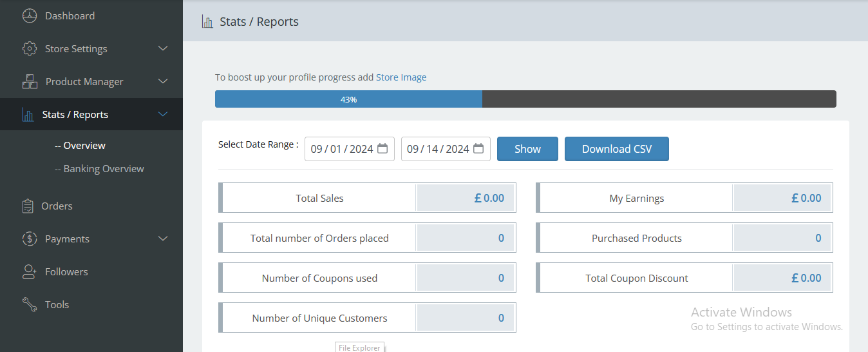868x352 pixels.
Task: Open the end date calendar picker icon
Action: pyautogui.click(x=478, y=149)
